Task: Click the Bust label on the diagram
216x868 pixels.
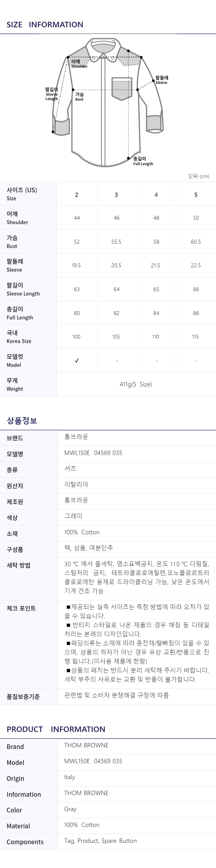Action: point(79,97)
